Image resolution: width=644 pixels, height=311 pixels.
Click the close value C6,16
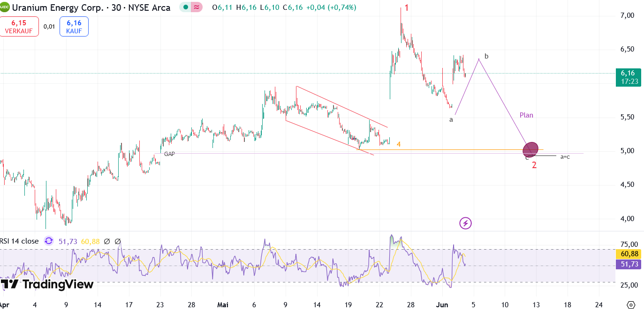point(293,7)
